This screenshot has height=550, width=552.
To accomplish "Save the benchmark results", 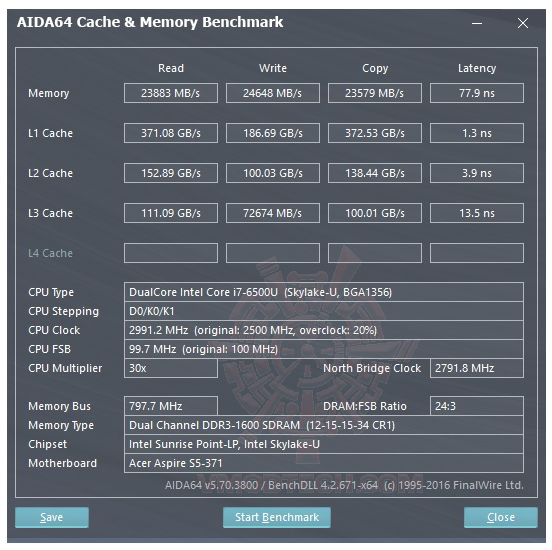I will point(52,517).
